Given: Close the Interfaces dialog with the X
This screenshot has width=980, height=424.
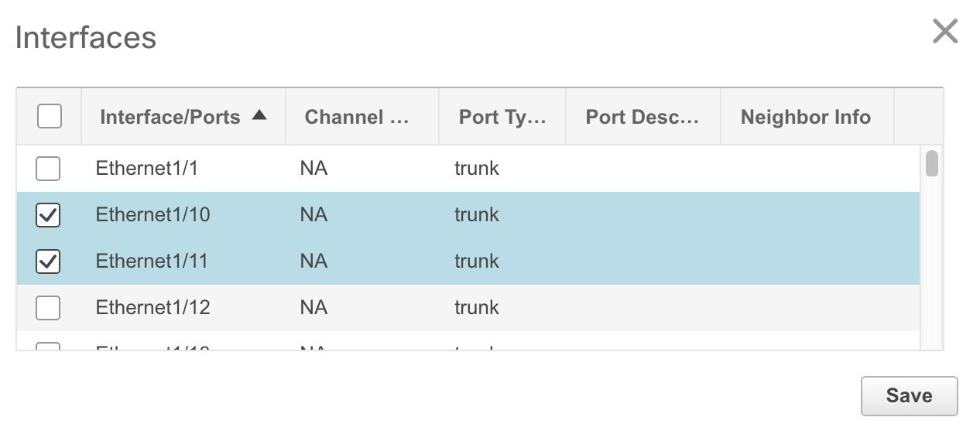Looking at the screenshot, I should [945, 32].
